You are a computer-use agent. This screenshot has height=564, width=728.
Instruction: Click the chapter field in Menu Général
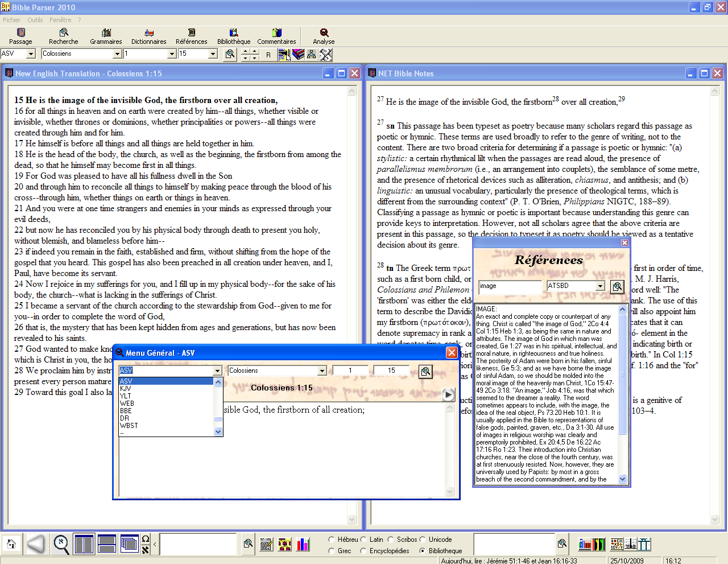pyautogui.click(x=350, y=370)
